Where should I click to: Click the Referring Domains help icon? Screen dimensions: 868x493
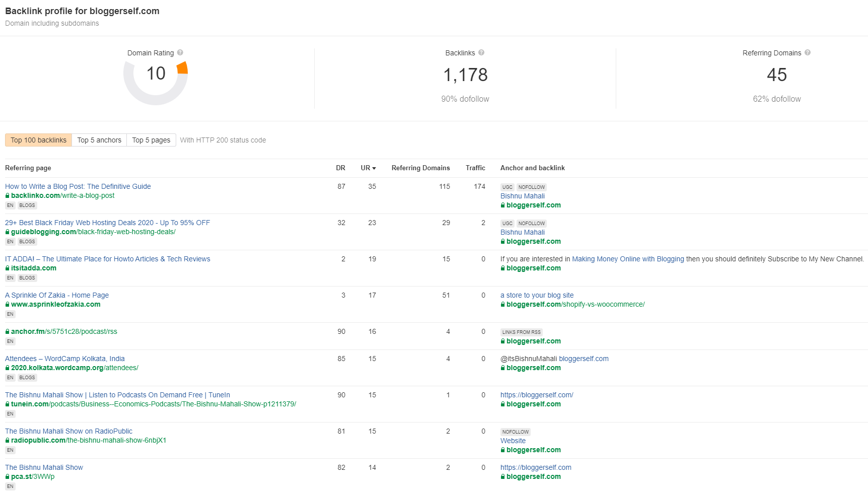(x=808, y=52)
